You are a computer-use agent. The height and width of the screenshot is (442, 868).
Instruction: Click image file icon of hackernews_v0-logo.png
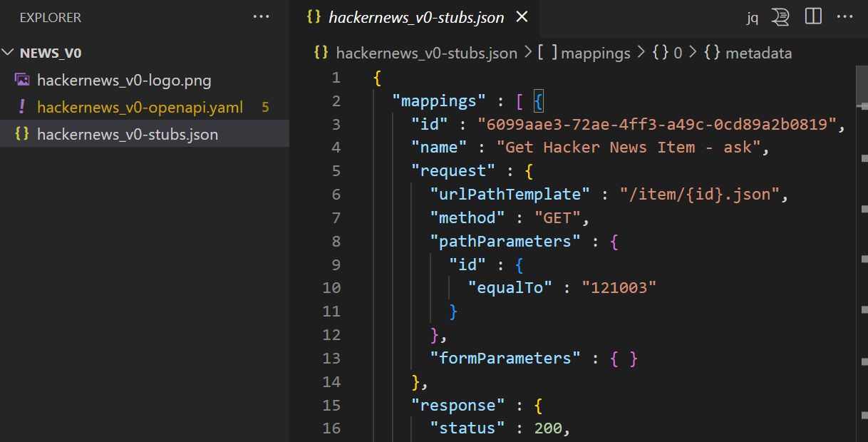22,80
